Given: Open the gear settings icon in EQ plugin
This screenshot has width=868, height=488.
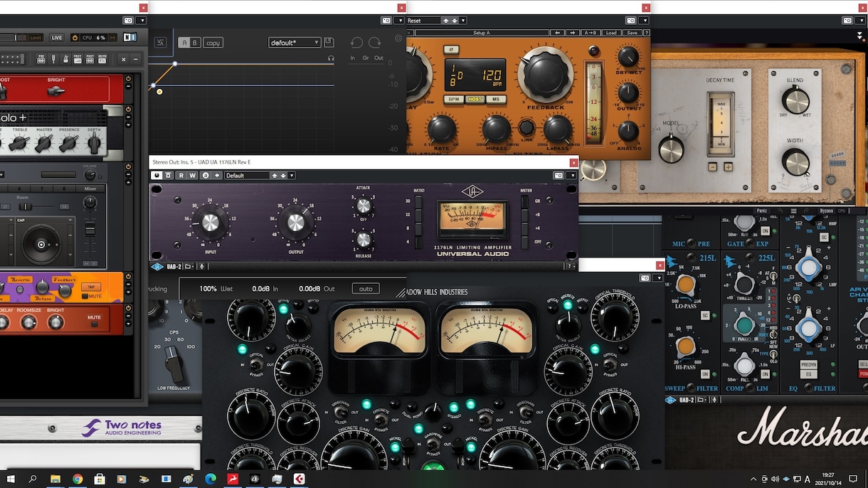Looking at the screenshot, I should (x=398, y=38).
